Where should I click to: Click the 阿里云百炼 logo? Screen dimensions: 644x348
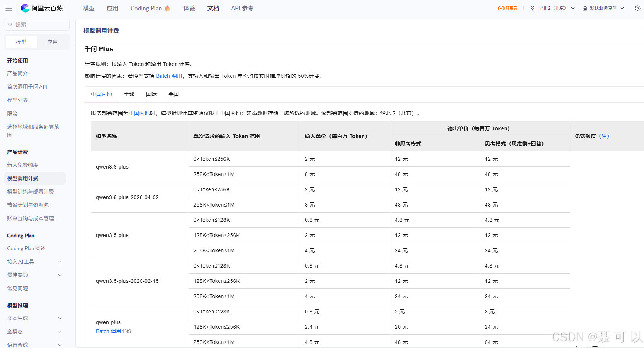coord(42,8)
